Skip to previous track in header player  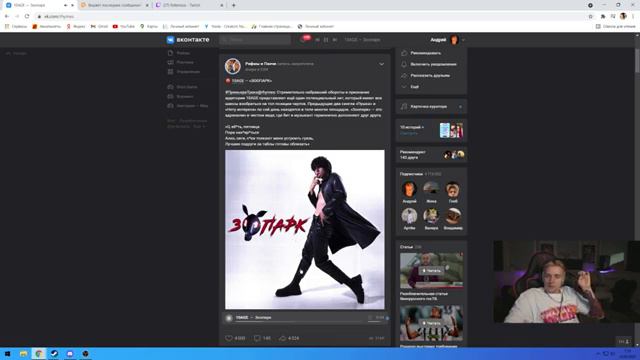point(317,40)
